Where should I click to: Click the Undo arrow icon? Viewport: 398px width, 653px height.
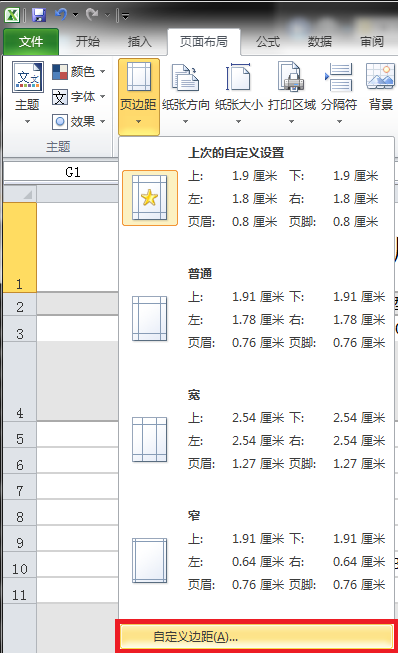[x=61, y=15]
